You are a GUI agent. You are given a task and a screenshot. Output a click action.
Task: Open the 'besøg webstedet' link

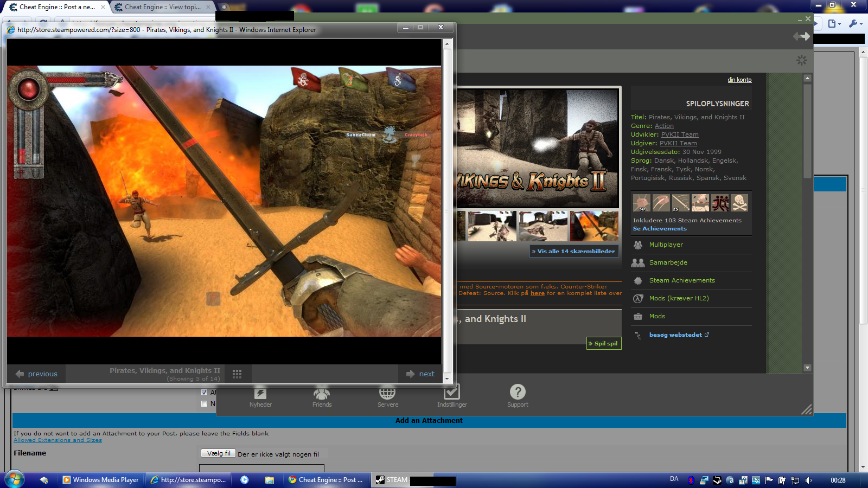(675, 335)
